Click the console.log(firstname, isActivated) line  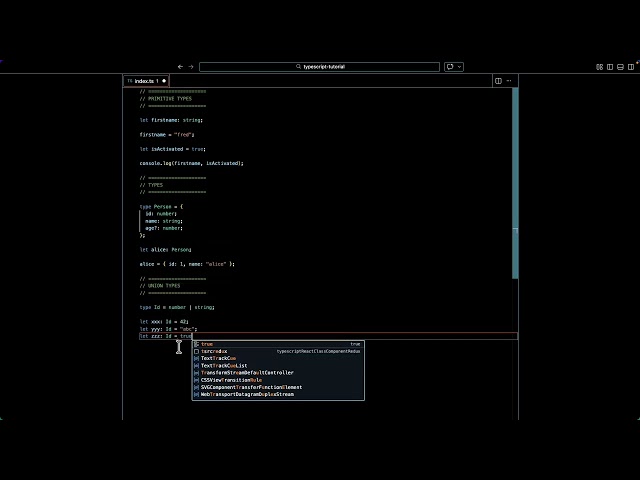pyautogui.click(x=191, y=163)
